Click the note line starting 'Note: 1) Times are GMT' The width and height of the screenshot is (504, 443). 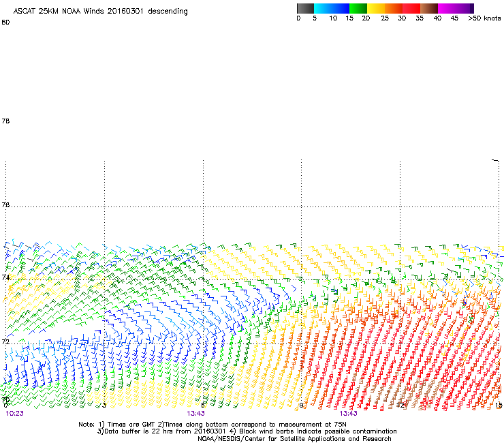(x=212, y=425)
